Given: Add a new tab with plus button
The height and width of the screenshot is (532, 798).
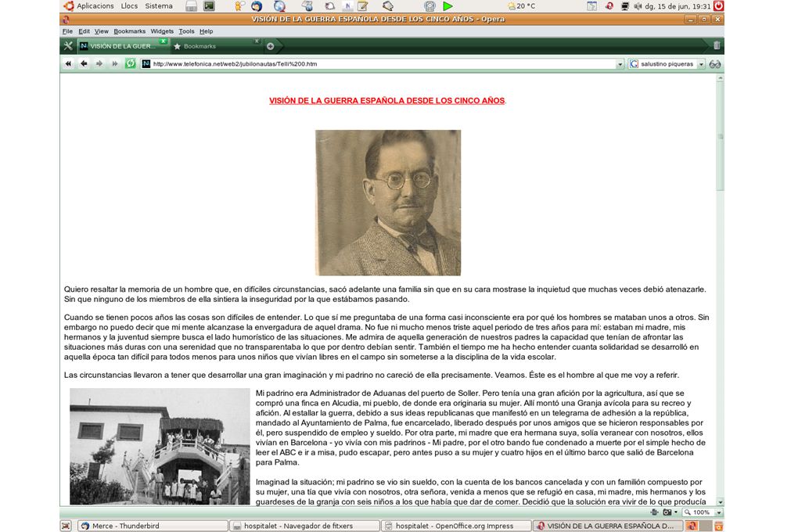Looking at the screenshot, I should click(270, 46).
